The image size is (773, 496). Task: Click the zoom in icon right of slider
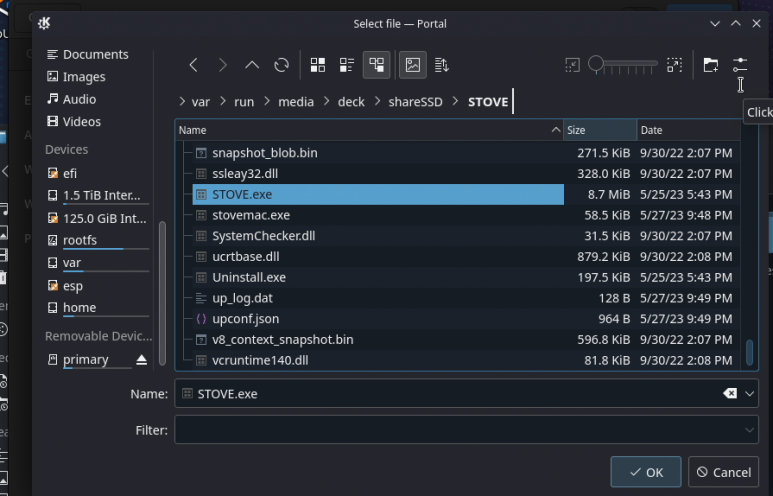point(674,65)
